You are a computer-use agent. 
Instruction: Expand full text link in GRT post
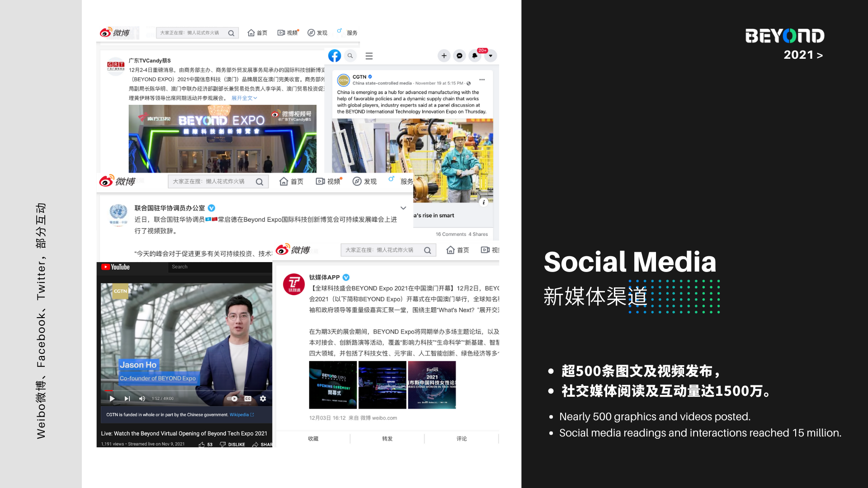coord(244,98)
